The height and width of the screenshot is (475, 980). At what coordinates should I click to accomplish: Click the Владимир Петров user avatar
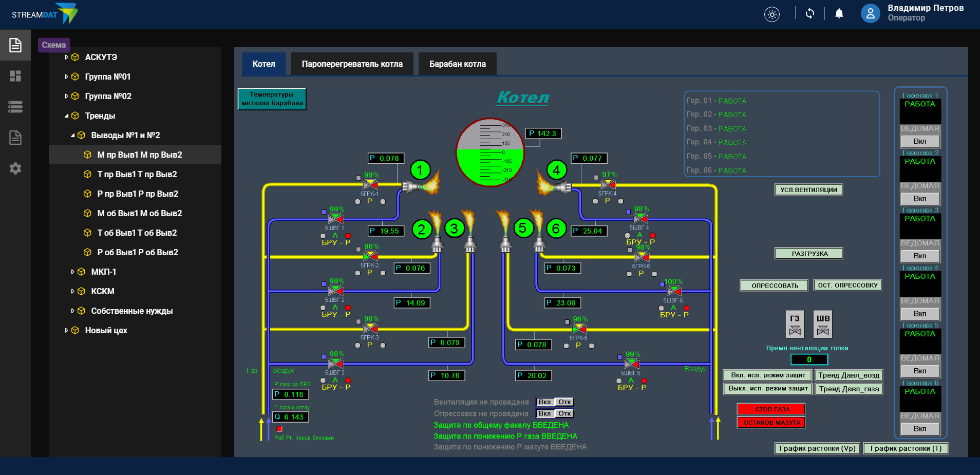click(x=870, y=13)
